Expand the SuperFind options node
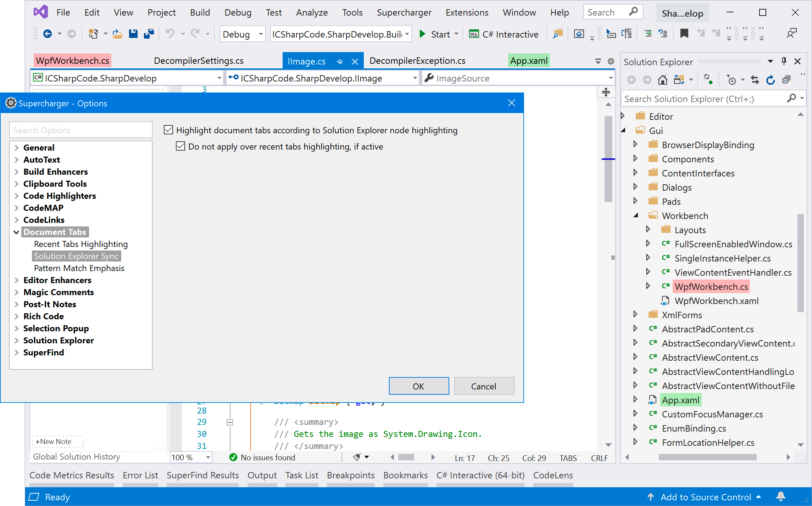The image size is (812, 506). coord(16,353)
